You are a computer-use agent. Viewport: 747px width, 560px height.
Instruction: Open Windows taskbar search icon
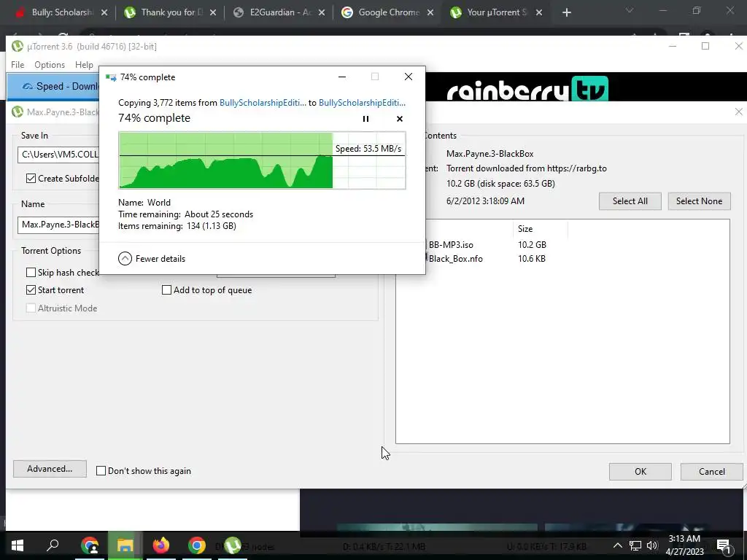pos(53,545)
